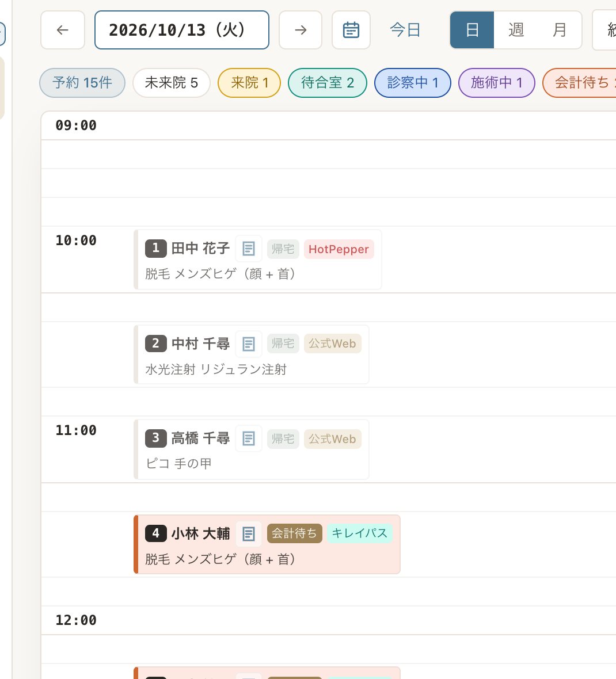Switch to 月 month view
616x679 pixels.
click(x=559, y=30)
